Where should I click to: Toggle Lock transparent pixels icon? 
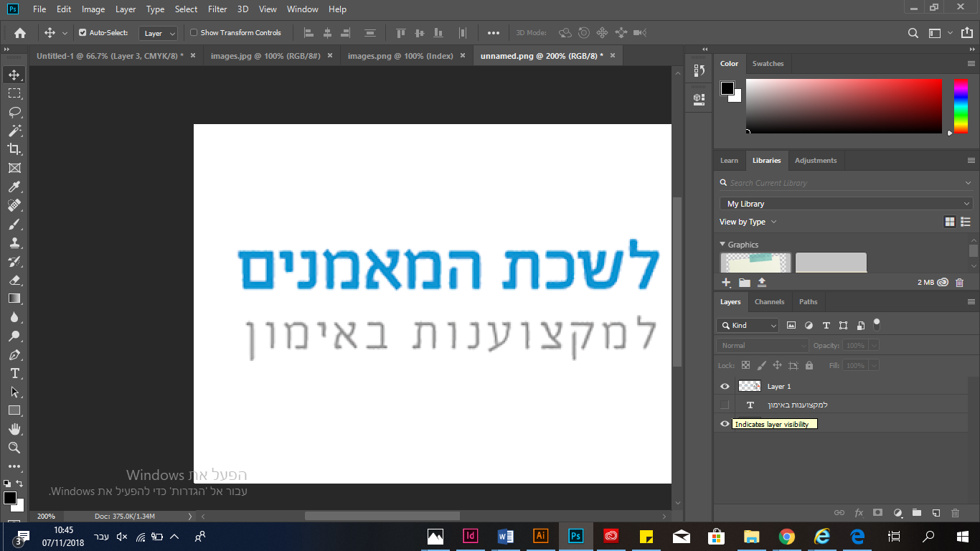coord(745,366)
